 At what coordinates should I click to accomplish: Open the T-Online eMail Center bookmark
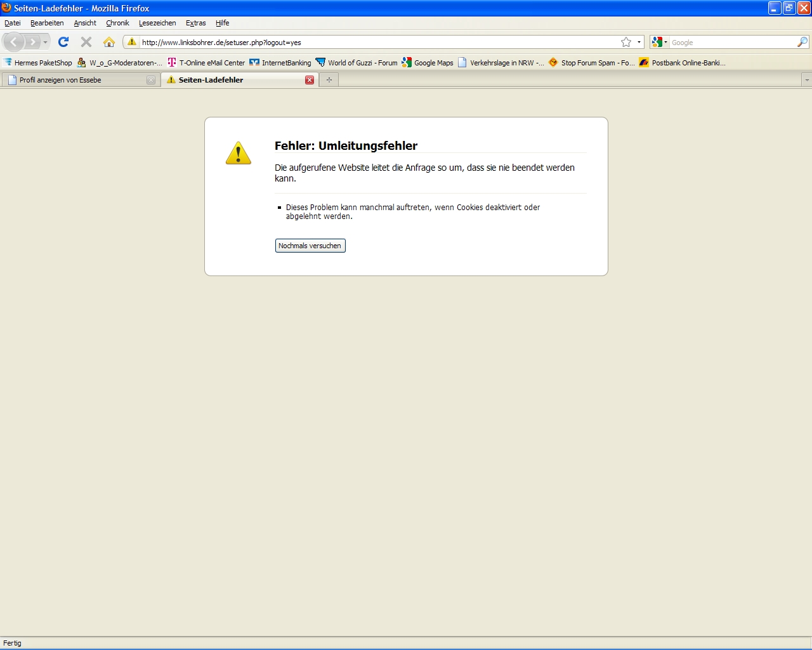[x=212, y=63]
